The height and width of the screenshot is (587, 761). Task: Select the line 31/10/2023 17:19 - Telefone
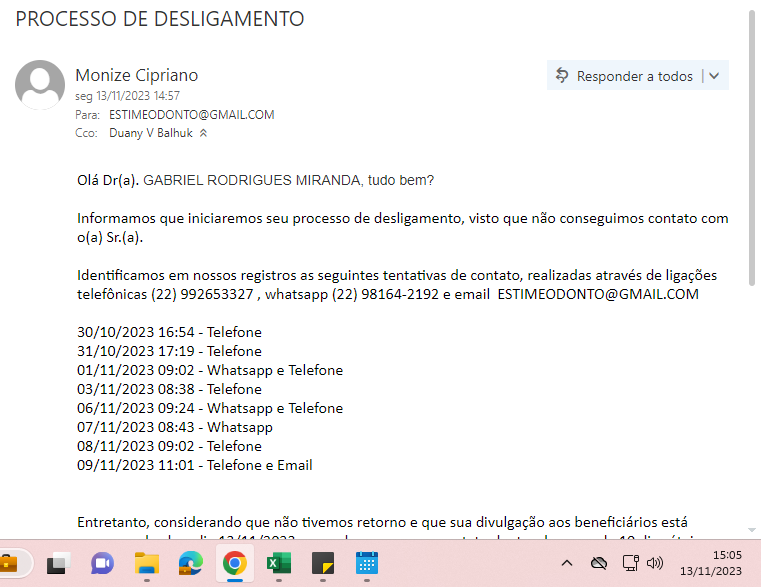click(x=169, y=351)
